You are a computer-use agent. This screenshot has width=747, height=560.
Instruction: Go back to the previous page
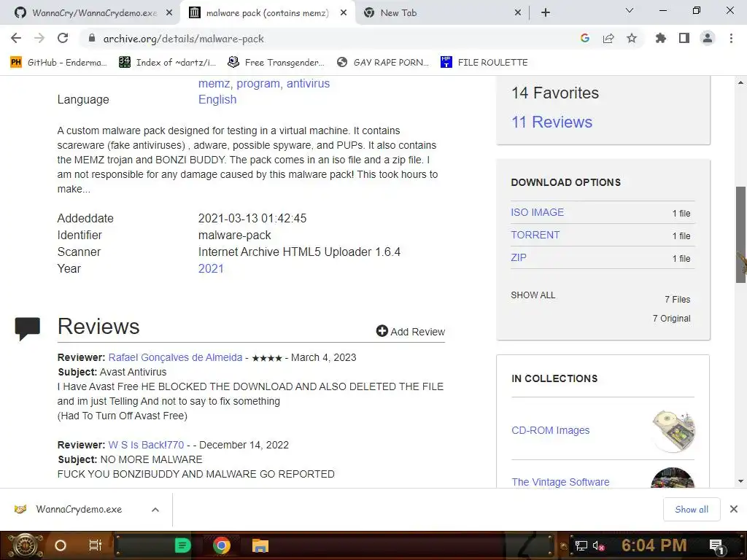click(x=16, y=38)
